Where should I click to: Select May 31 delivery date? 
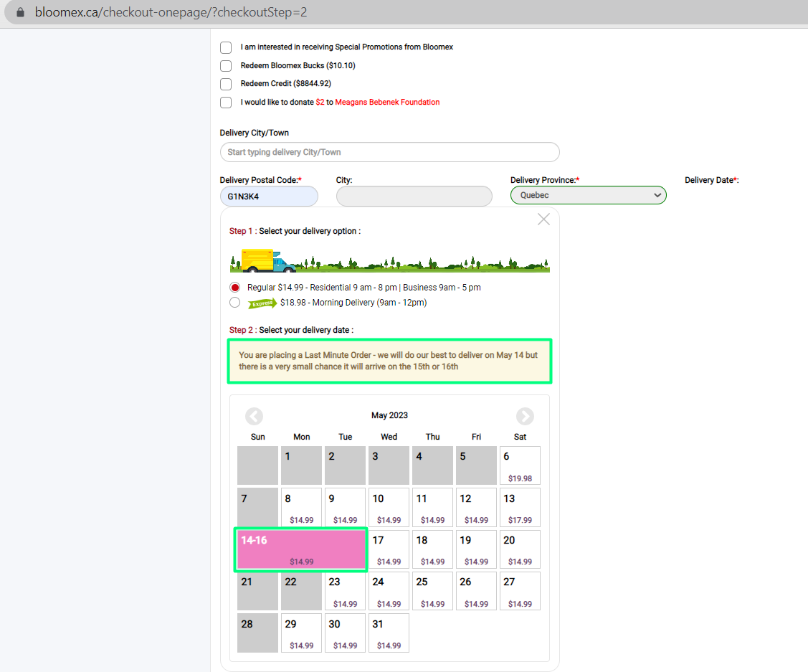(x=389, y=633)
